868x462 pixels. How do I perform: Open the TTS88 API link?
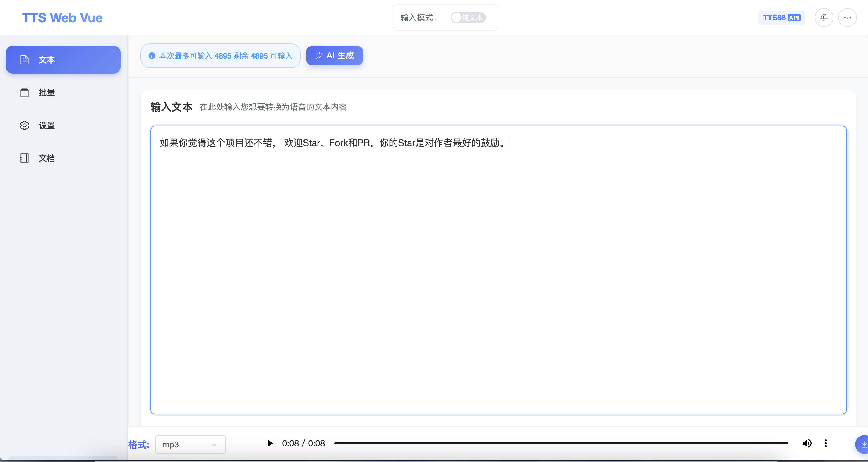tap(781, 18)
